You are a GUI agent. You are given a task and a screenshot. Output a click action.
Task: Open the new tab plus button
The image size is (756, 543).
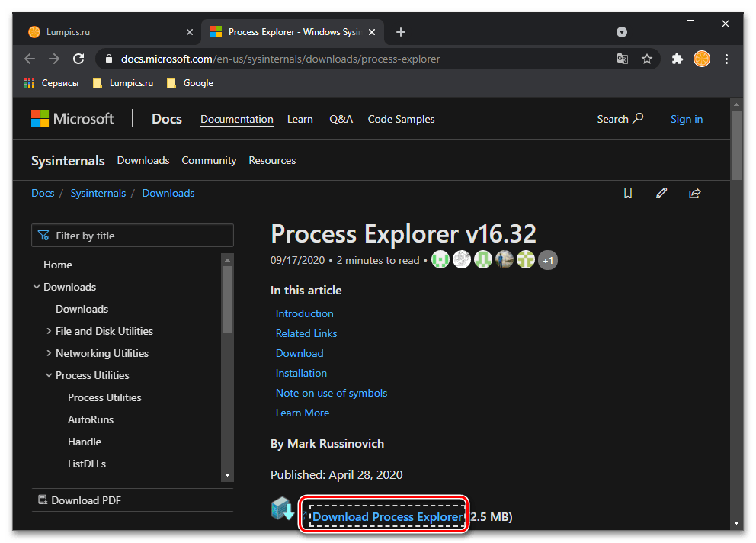pyautogui.click(x=401, y=32)
